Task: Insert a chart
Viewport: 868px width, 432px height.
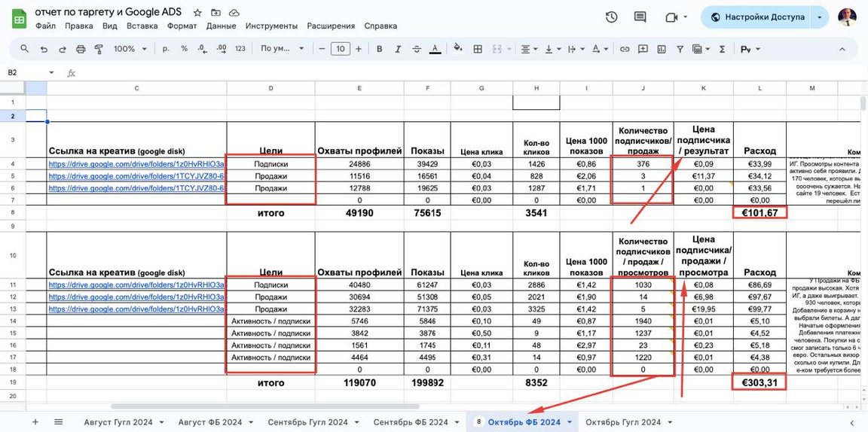Action: [662, 49]
